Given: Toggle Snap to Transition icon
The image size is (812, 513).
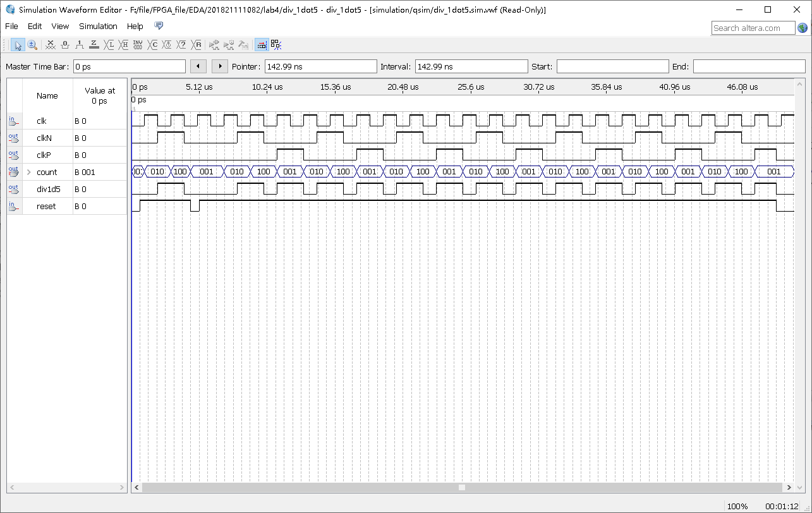Looking at the screenshot, I should pyautogui.click(x=276, y=45).
